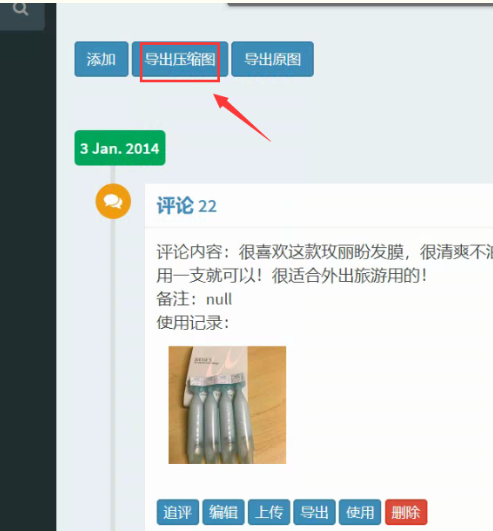
Task: Select the 3 Jan. 2014 timeline date label
Action: (x=120, y=148)
